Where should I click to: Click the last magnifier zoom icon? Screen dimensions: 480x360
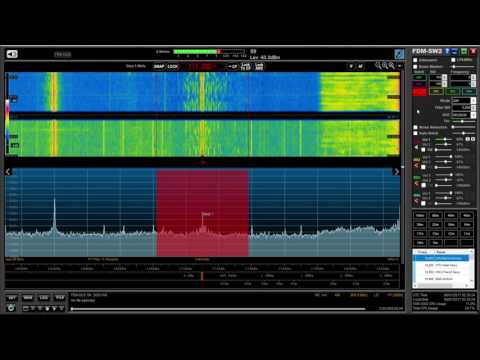tap(392, 65)
